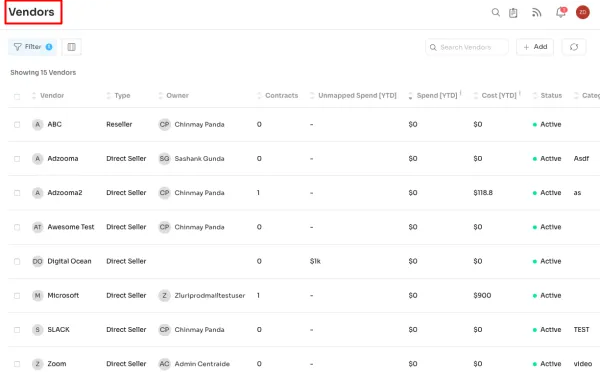
Task: Sort by the Type column header
Action: tap(118, 96)
